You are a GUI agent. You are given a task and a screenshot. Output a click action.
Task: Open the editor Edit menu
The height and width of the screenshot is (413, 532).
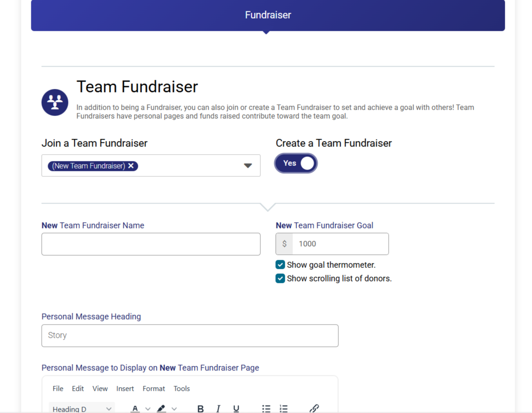pyautogui.click(x=78, y=389)
